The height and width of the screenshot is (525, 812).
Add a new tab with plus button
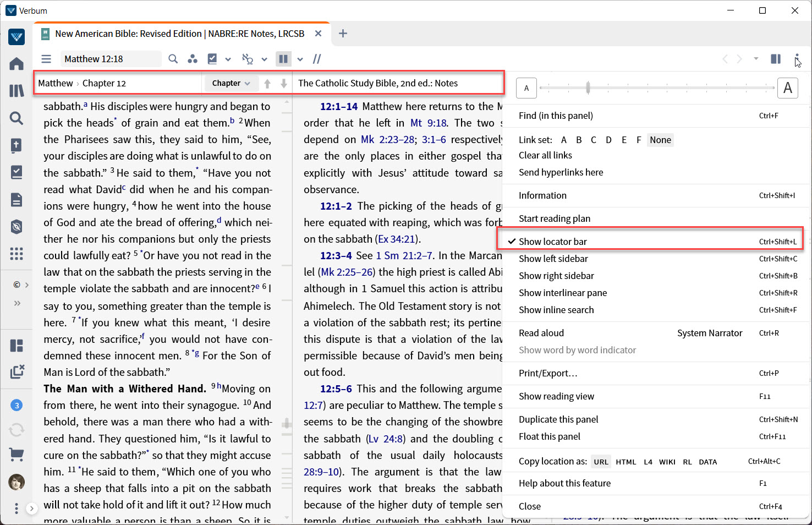coord(343,34)
